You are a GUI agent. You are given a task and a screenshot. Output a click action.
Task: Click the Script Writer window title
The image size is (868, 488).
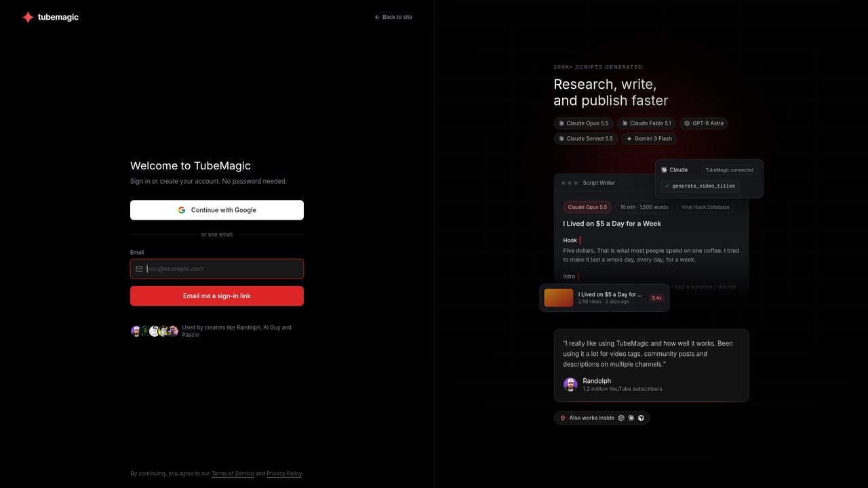click(599, 183)
